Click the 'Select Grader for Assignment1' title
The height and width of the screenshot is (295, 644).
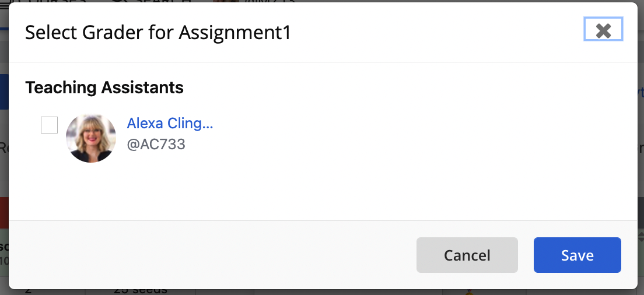point(158,33)
